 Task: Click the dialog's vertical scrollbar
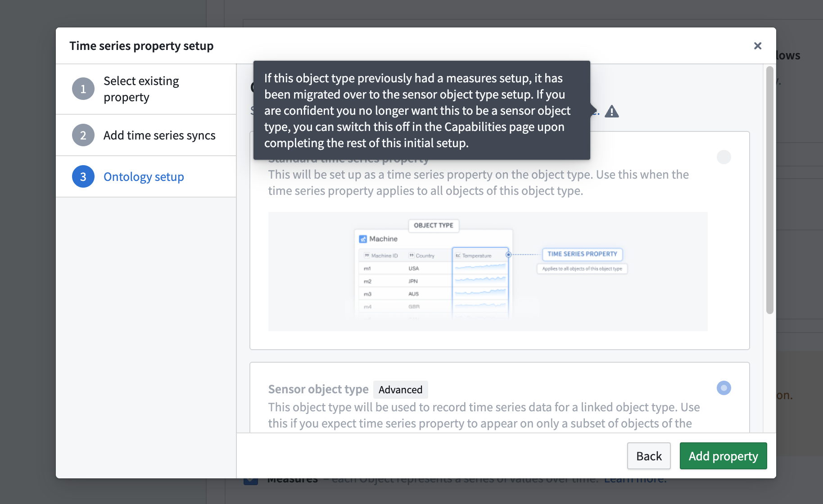769,189
